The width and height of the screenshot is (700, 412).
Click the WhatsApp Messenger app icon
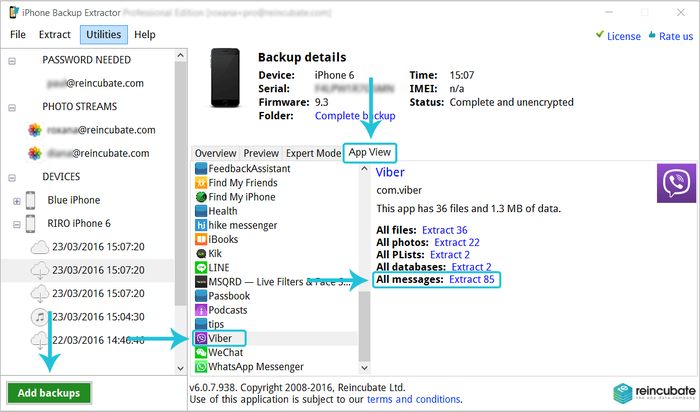[201, 366]
